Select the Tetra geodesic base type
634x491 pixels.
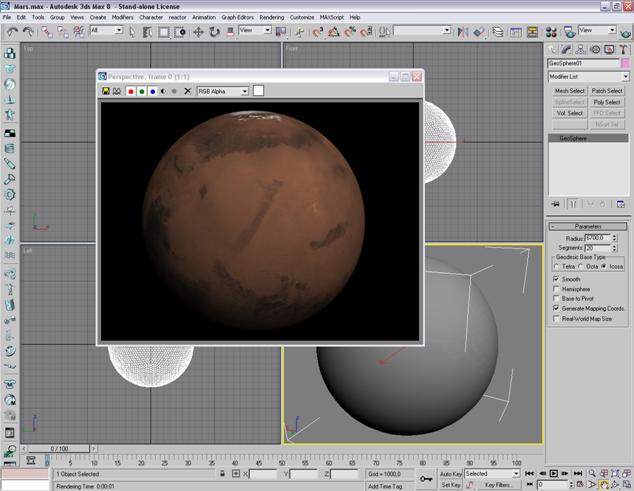[557, 267]
